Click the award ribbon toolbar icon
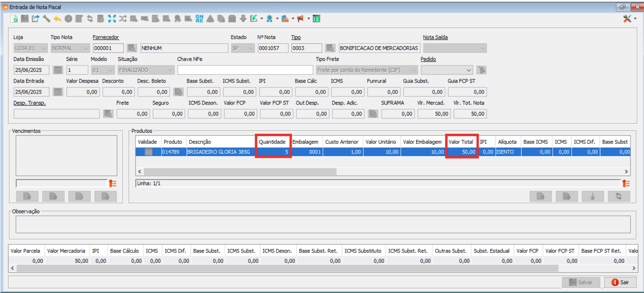Image resolution: width=644 pixels, height=293 pixels. click(269, 19)
